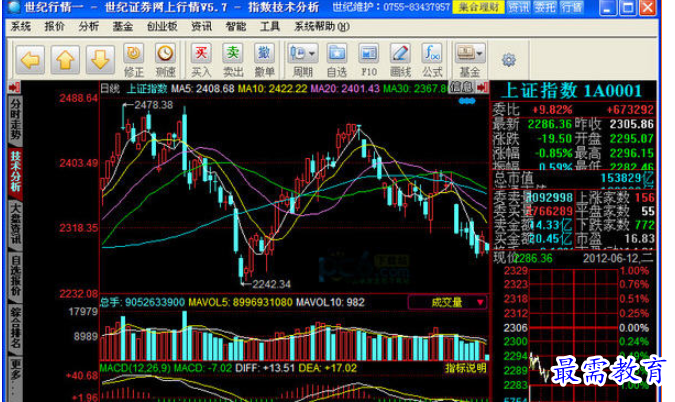Open the 自选 watchlist icon
The width and height of the screenshot is (675, 402).
[x=337, y=60]
